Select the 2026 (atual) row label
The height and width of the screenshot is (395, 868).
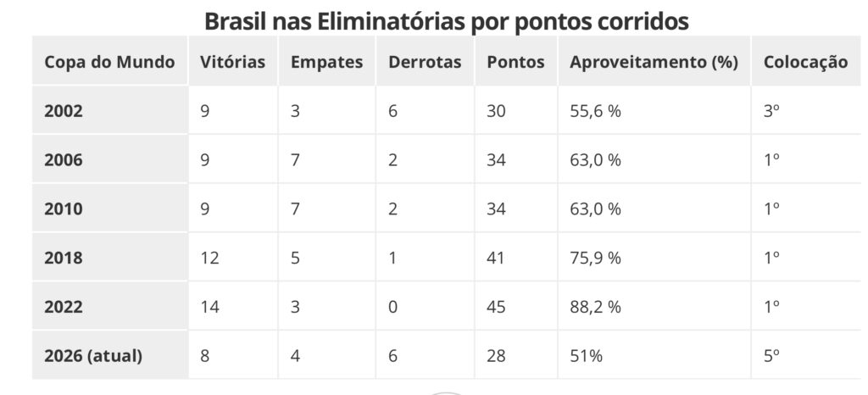tap(93, 357)
